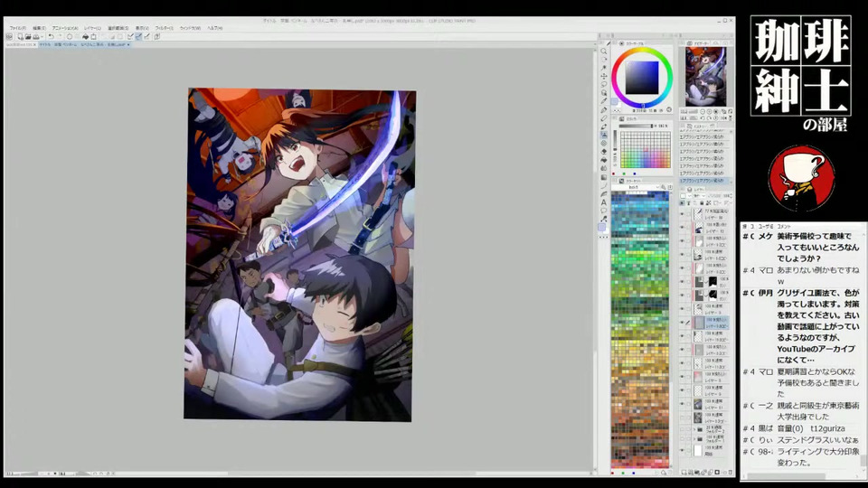Viewport: 868px width, 488px height.
Task: Click the Navigator preview thumbnail
Action: [706, 76]
